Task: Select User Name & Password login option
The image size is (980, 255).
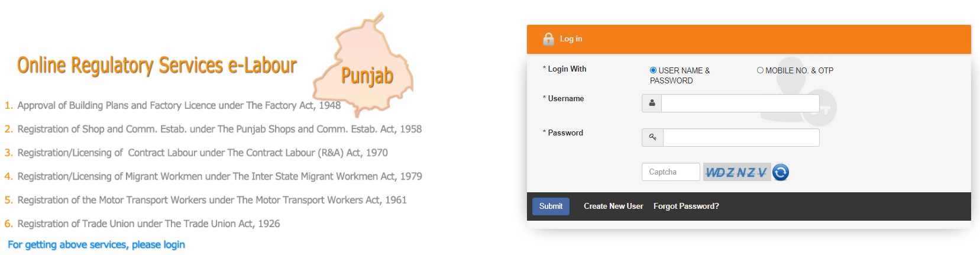Action: click(653, 70)
